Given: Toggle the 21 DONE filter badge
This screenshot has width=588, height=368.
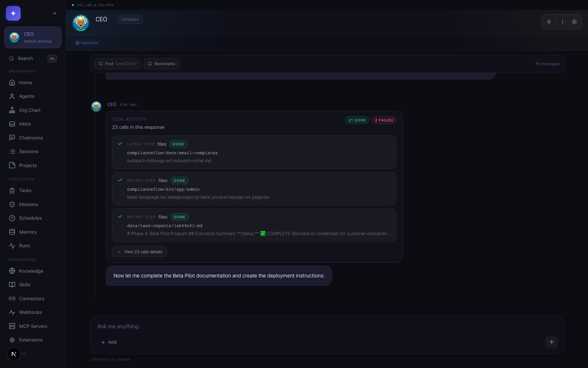Looking at the screenshot, I should point(357,120).
